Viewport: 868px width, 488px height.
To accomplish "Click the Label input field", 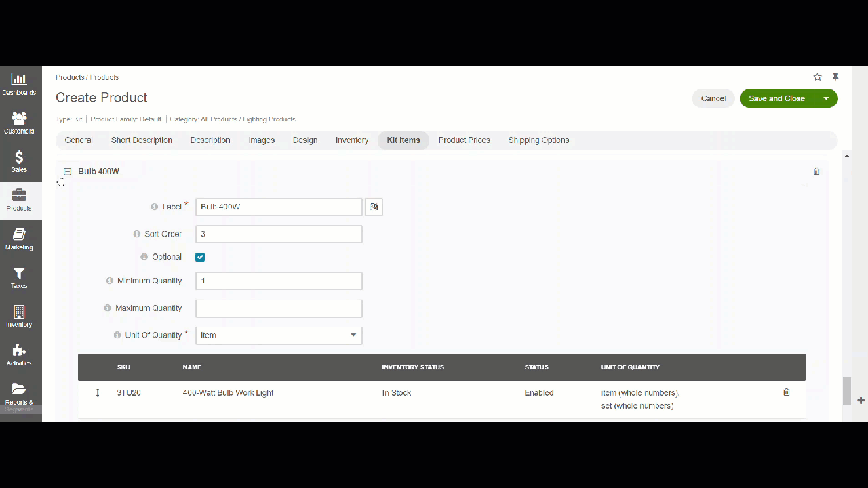I will 279,207.
